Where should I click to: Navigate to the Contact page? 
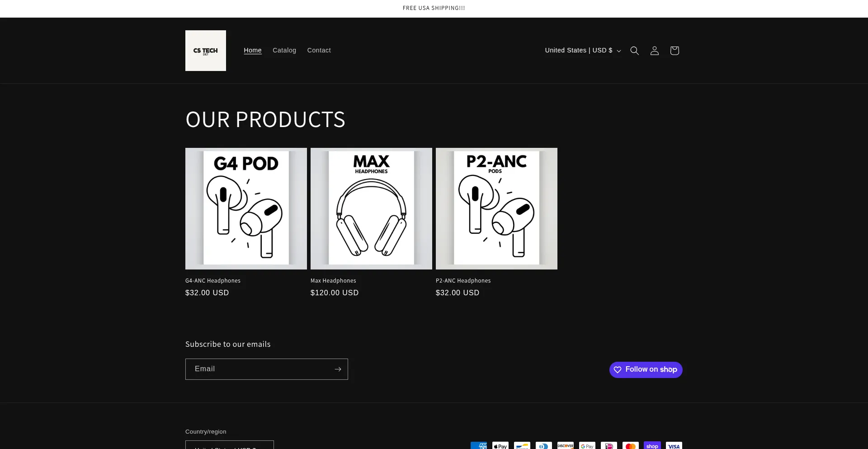[x=319, y=51]
